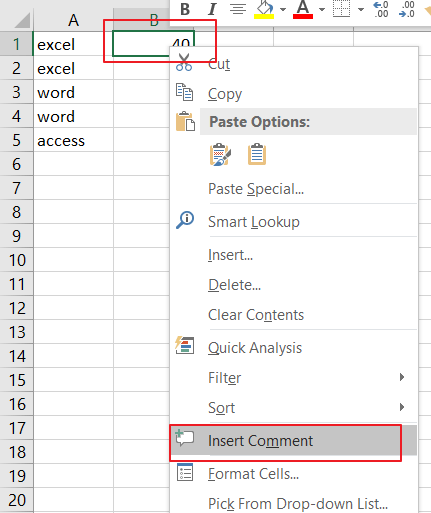431x513 pixels.
Task: Click the Select All corner triangle
Action: coord(22,20)
